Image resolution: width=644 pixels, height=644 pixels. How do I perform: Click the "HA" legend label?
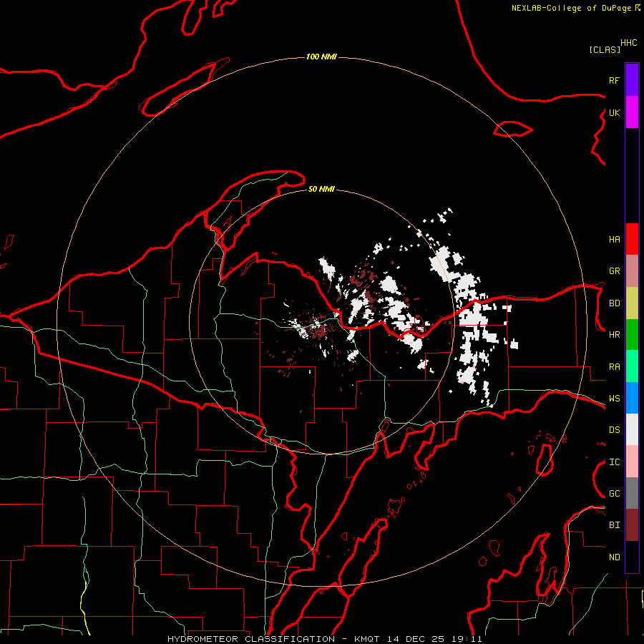coord(614,240)
